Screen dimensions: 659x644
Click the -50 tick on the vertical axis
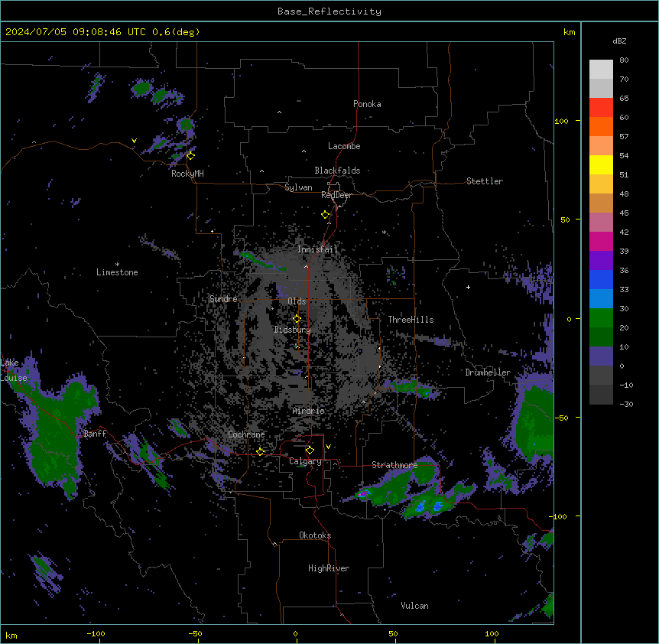coord(561,418)
